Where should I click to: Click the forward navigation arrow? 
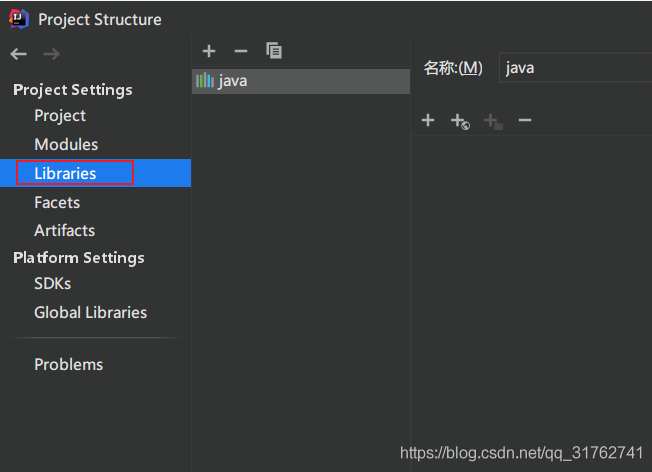click(x=51, y=54)
